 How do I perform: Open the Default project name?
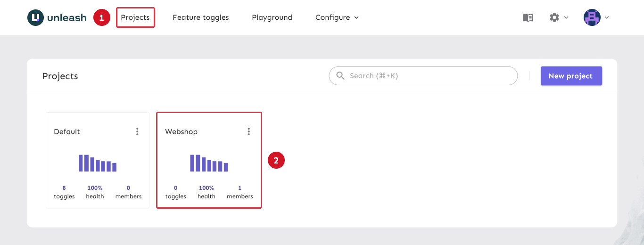[x=67, y=131]
